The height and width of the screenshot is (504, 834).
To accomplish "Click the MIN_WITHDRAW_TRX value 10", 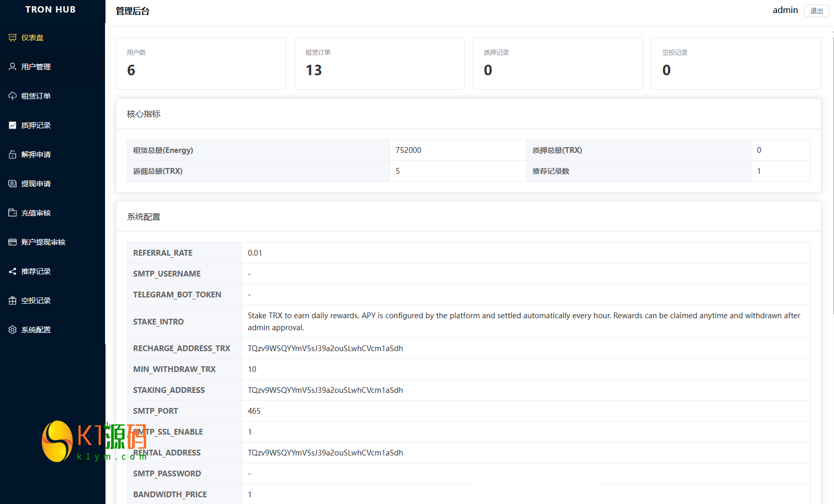I will click(252, 369).
